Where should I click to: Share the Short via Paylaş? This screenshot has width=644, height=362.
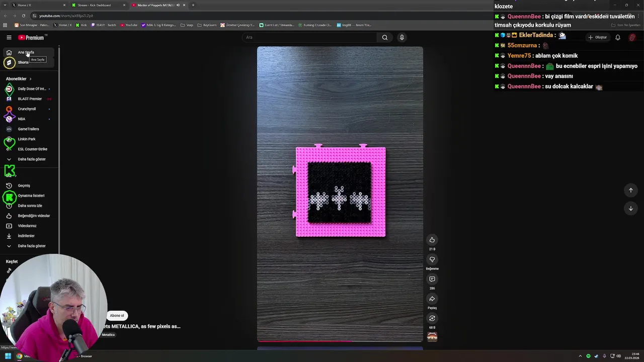point(432,299)
